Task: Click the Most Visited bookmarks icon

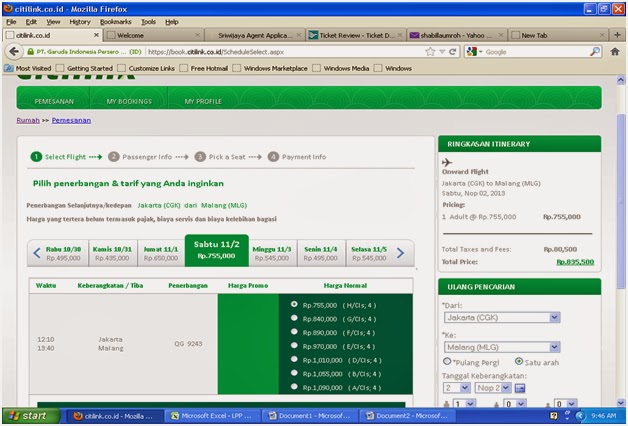Action: click(8, 68)
